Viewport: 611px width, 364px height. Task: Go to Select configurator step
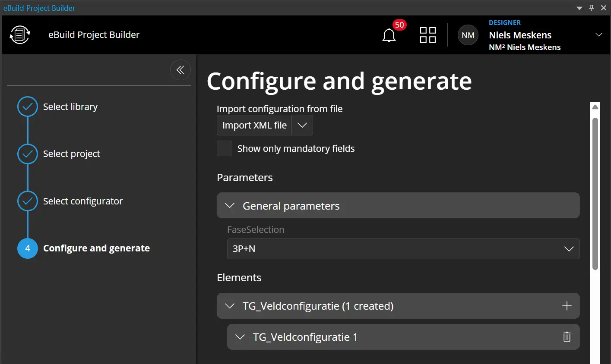(x=83, y=201)
